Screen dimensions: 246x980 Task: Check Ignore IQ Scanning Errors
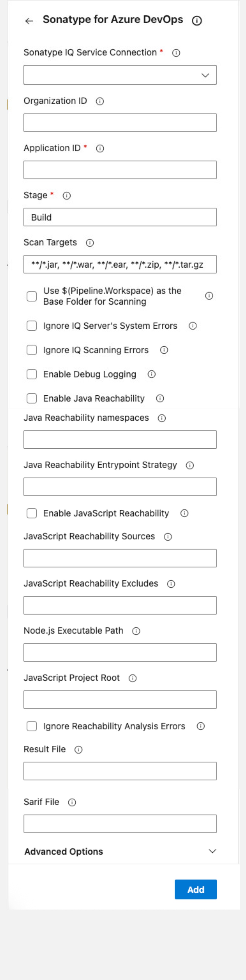[32, 350]
